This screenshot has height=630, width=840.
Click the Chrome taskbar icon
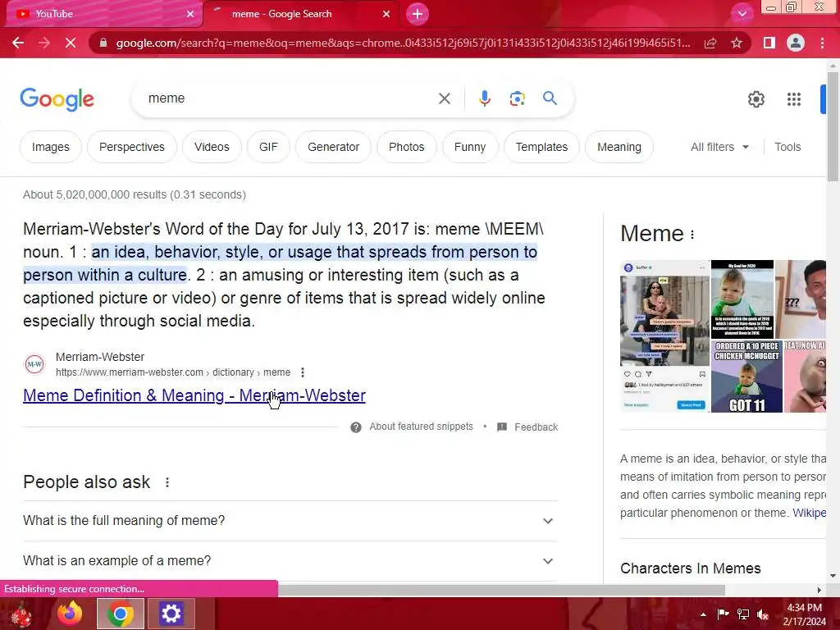[121, 614]
